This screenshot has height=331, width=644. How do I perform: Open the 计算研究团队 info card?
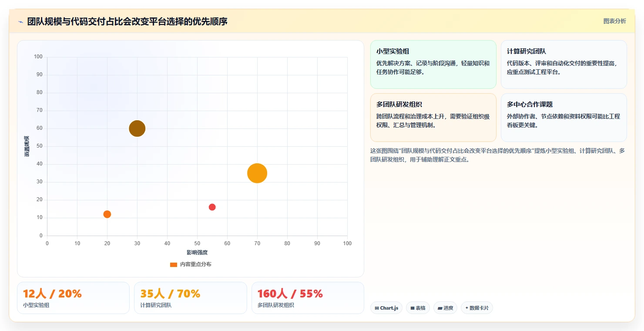click(x=564, y=64)
